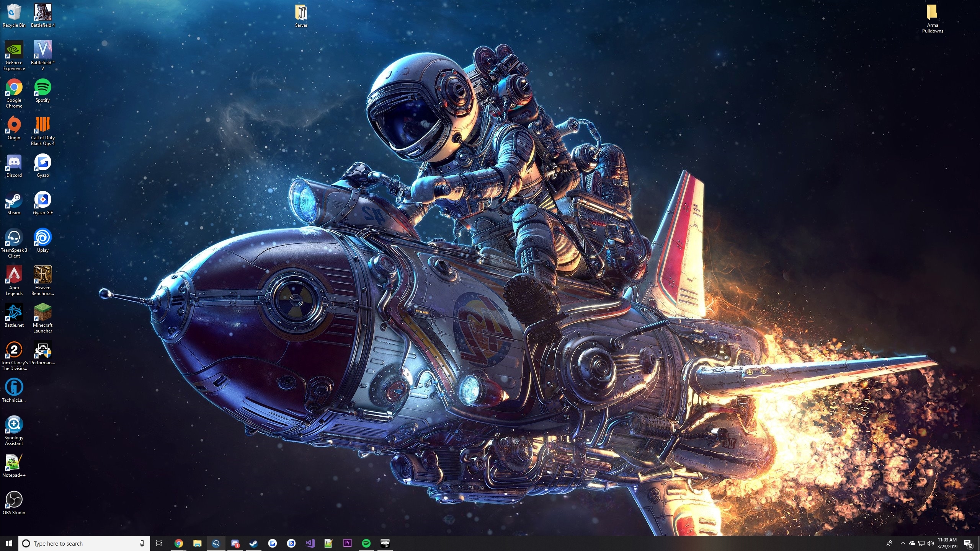Select the Gyazo GIF desktop shortcut
The image size is (980, 551).
point(42,203)
